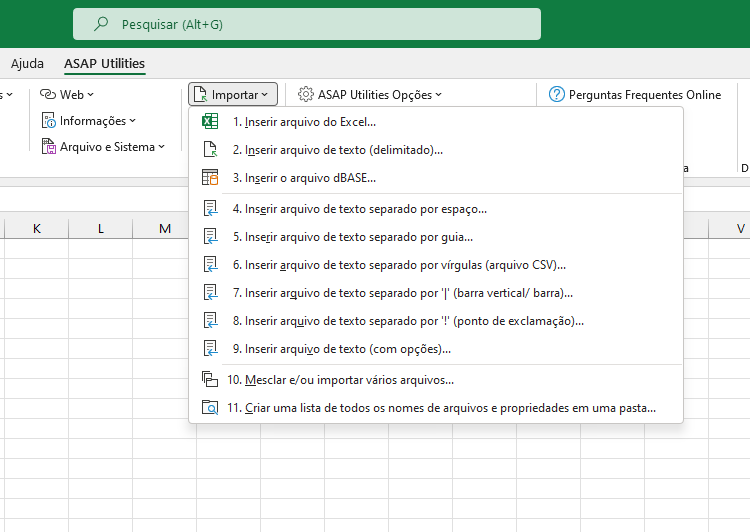The width and height of the screenshot is (750, 532).
Task: Click the icon beside text separado por espaço
Action: click(x=210, y=209)
